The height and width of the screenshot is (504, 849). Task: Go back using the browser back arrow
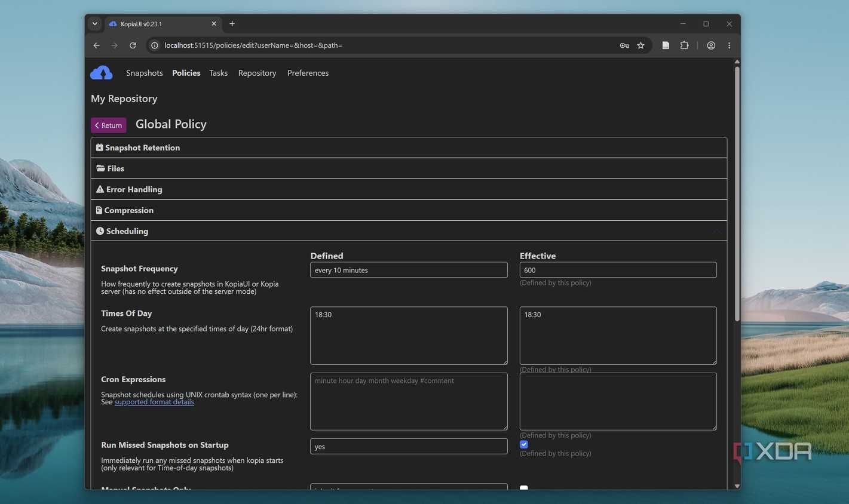pyautogui.click(x=96, y=45)
